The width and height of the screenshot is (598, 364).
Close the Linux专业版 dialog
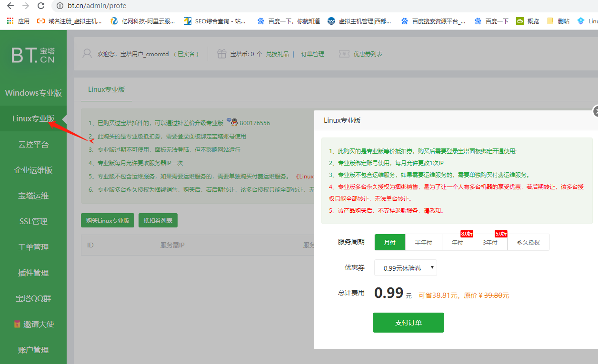pyautogui.click(x=595, y=111)
